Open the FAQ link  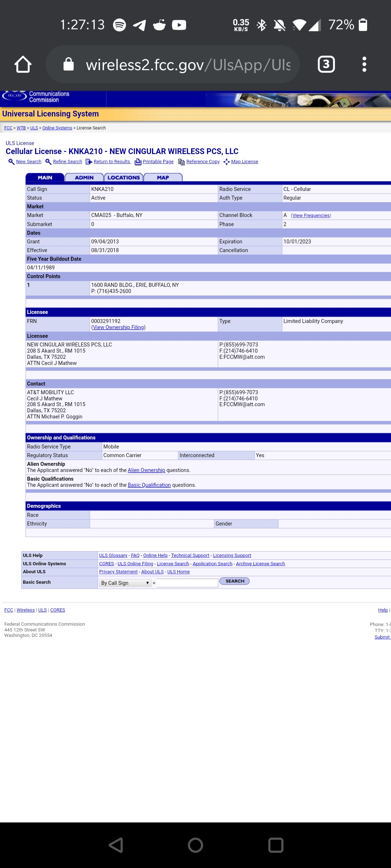click(x=135, y=556)
